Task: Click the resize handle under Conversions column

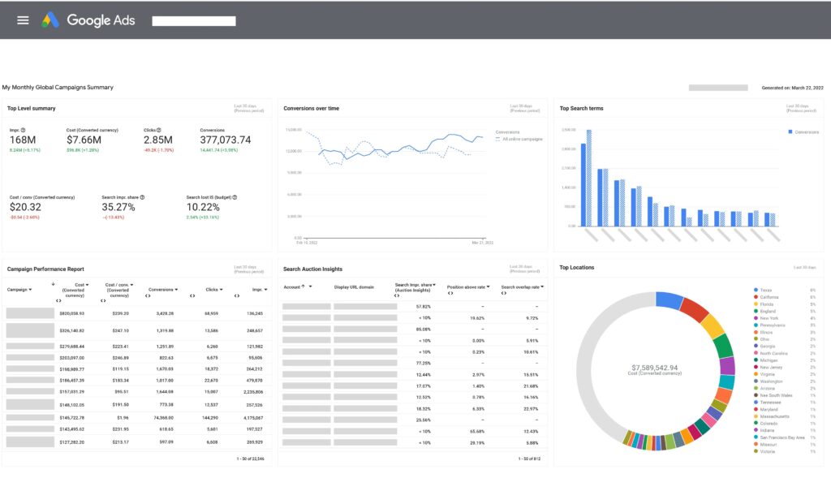Action: tap(148, 295)
